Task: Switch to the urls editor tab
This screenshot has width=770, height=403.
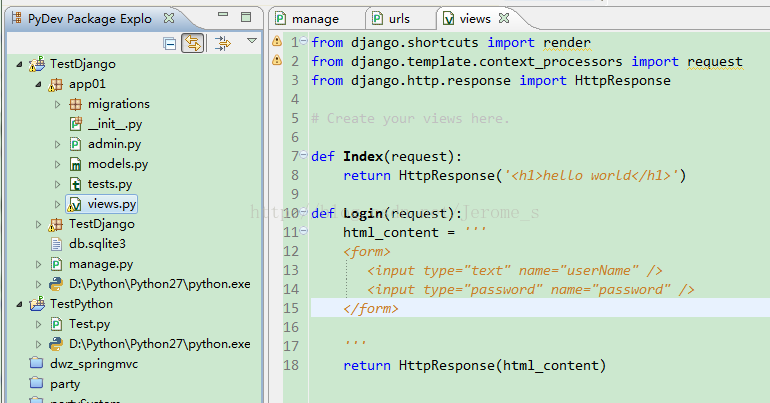Action: click(x=399, y=19)
